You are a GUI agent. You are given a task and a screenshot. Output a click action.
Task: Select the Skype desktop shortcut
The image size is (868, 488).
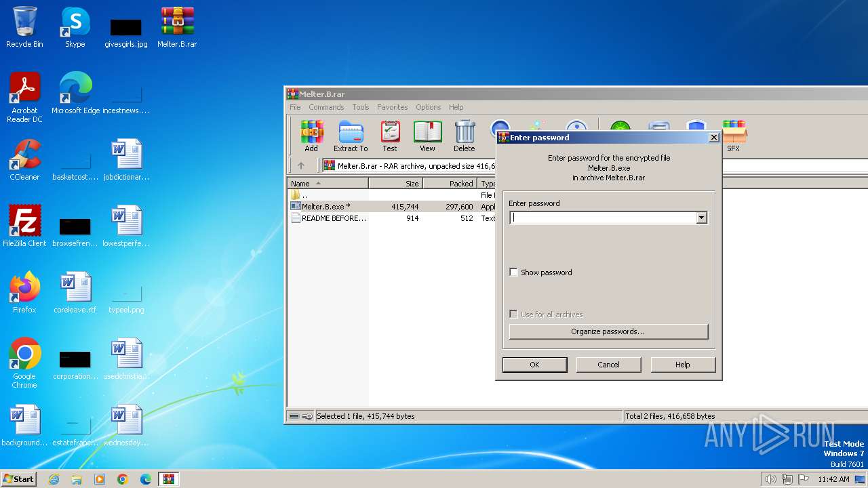75,28
